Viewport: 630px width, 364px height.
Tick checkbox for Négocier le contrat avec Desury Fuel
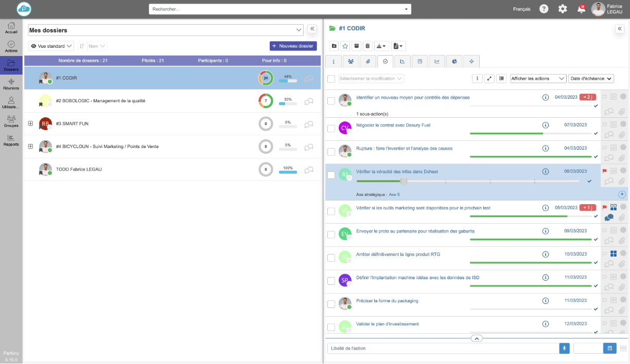(x=331, y=129)
